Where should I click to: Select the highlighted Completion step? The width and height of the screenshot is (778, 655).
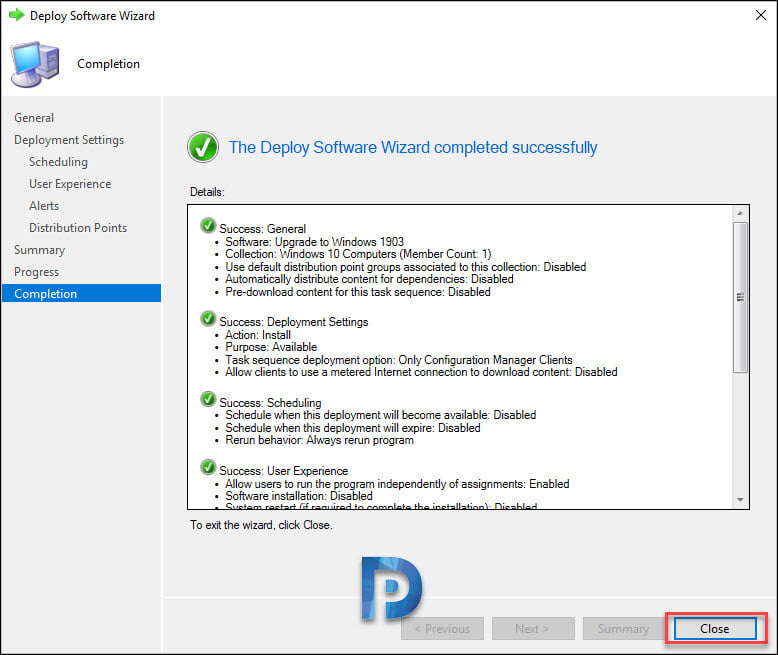click(x=81, y=293)
